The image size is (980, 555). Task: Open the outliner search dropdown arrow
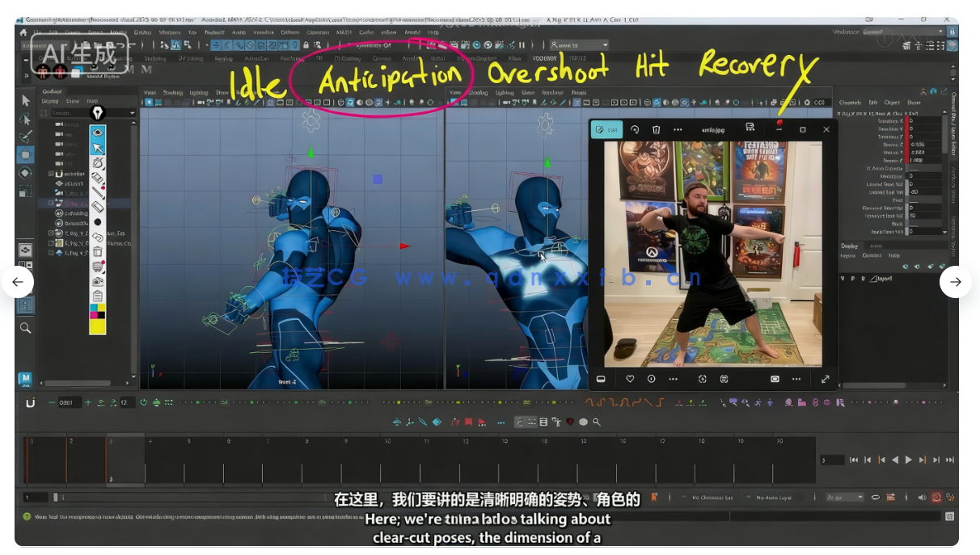132,113
